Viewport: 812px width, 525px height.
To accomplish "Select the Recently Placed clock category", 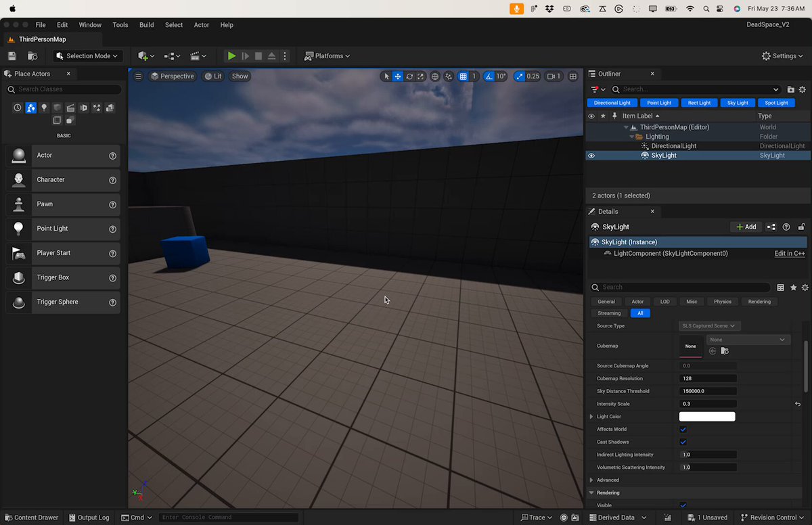I will click(x=18, y=108).
